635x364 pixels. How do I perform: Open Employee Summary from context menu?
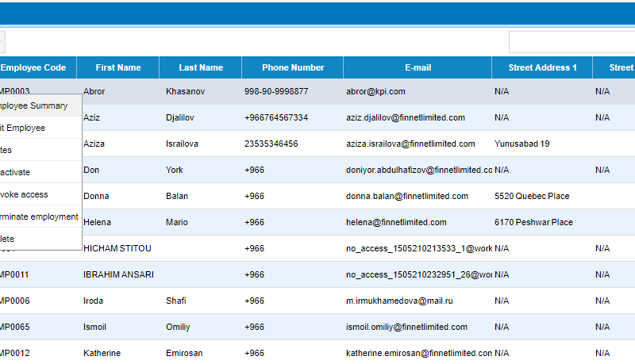click(x=40, y=105)
